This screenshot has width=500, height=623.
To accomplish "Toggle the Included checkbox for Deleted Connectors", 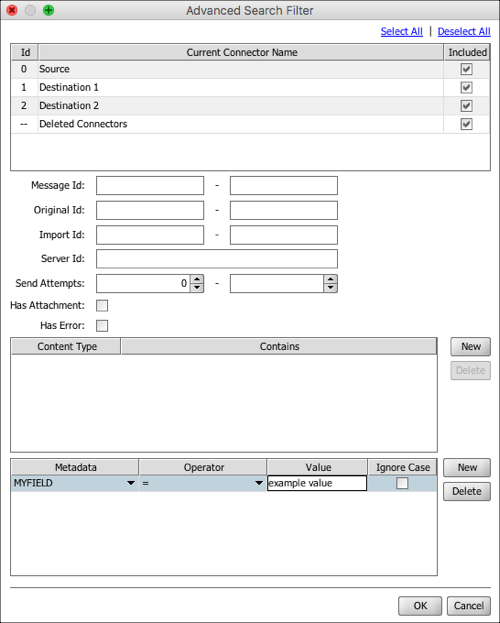I will pos(466,124).
